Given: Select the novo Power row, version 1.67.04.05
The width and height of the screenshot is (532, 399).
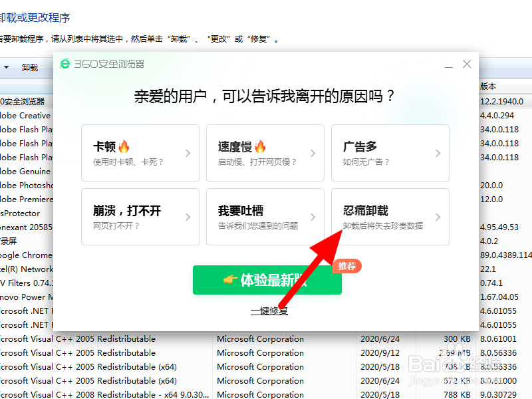Looking at the screenshot, I should (x=27, y=297).
